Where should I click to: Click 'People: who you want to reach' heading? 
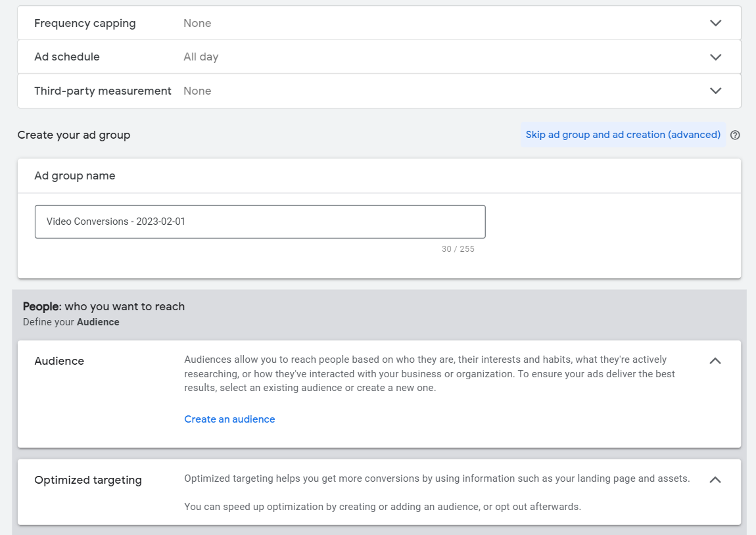[104, 306]
